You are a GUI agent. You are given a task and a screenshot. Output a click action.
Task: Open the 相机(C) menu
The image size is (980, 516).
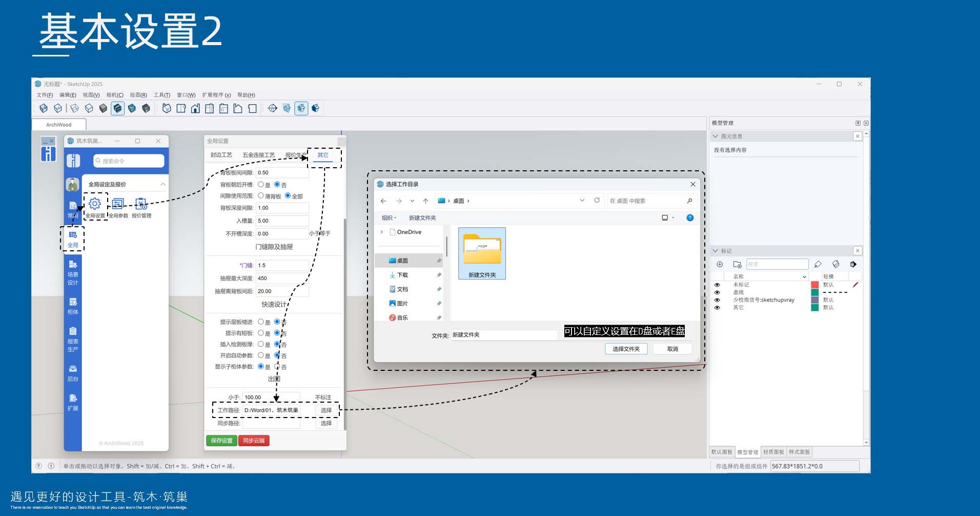coord(115,95)
